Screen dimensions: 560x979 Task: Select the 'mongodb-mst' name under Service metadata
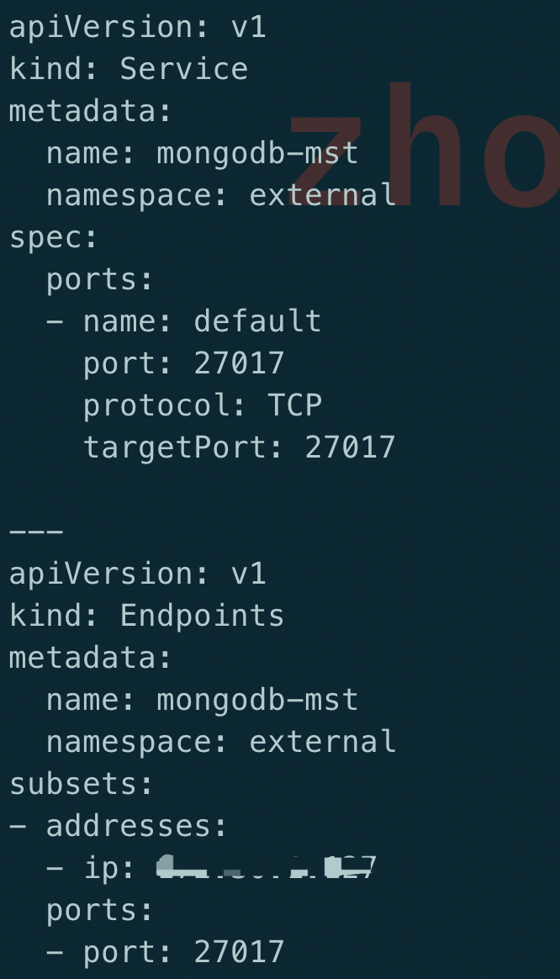pyautogui.click(x=258, y=153)
